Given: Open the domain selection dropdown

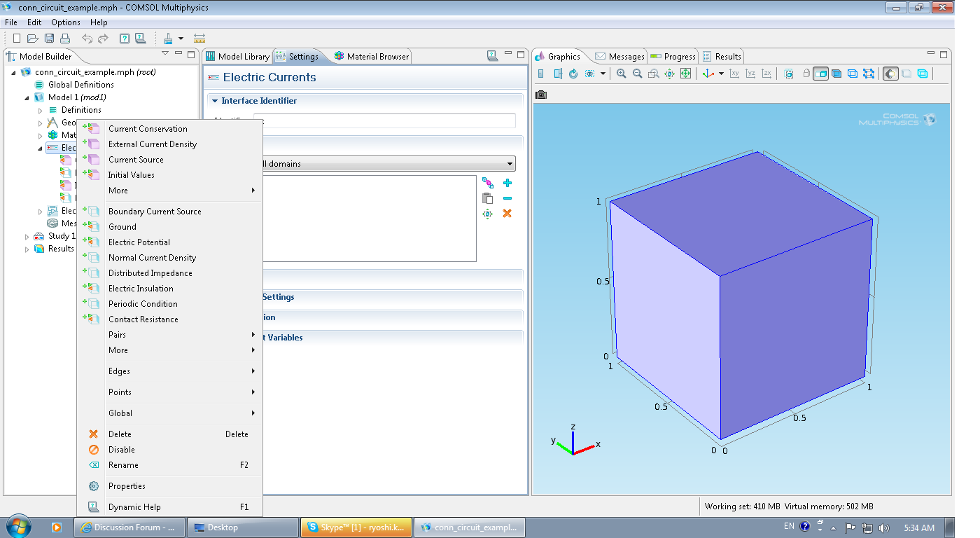Looking at the screenshot, I should coord(510,165).
